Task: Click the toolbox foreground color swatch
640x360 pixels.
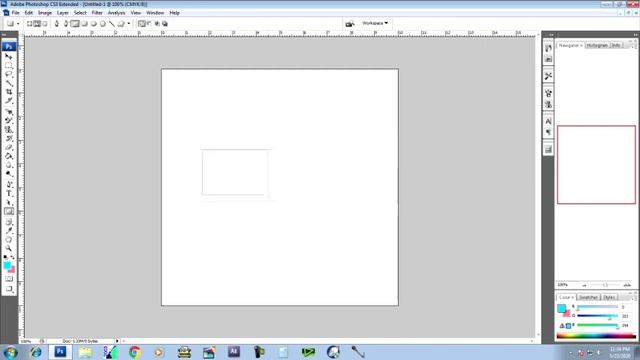Action: [x=7, y=266]
